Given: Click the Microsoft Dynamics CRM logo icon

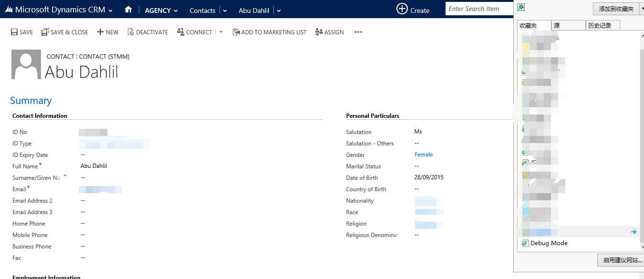Looking at the screenshot, I should coord(9,10).
